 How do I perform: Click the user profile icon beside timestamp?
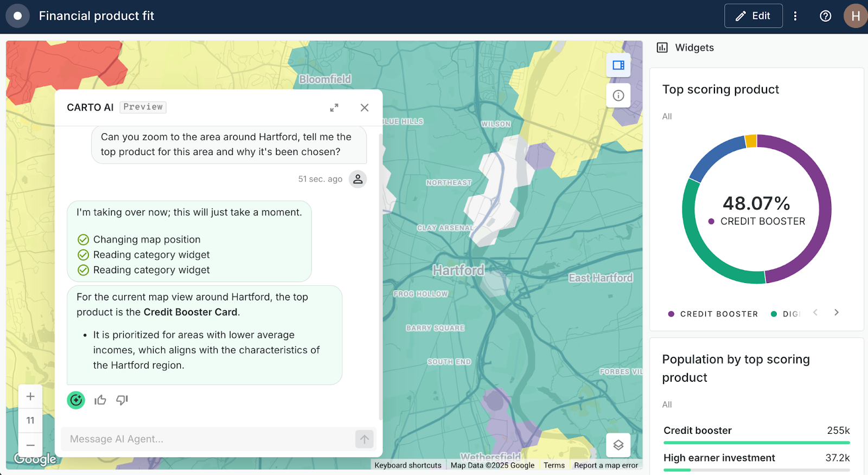pos(358,179)
